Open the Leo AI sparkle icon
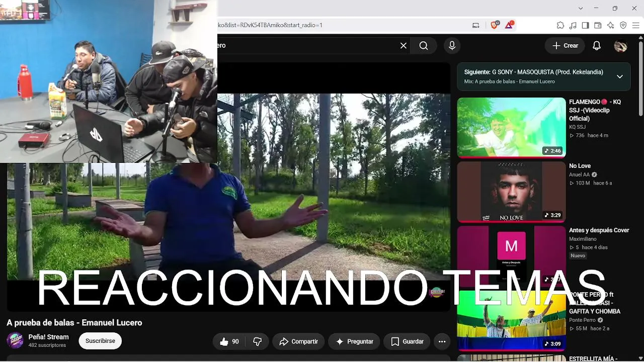 pyautogui.click(x=610, y=25)
